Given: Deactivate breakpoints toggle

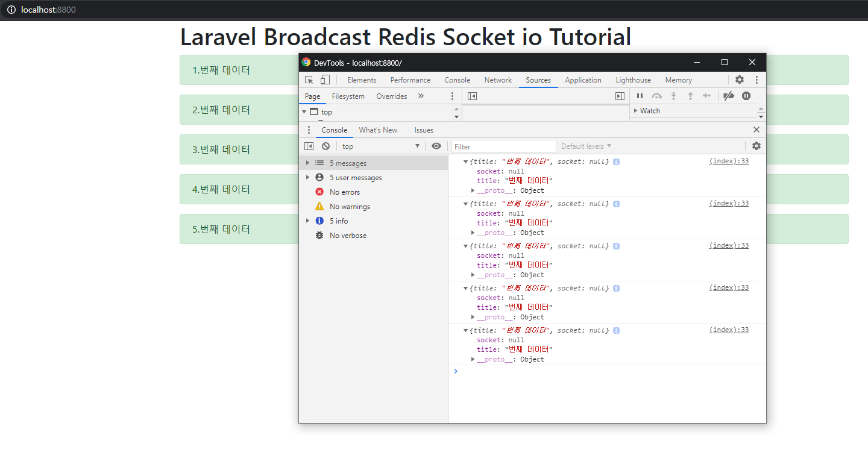Looking at the screenshot, I should pyautogui.click(x=729, y=96).
